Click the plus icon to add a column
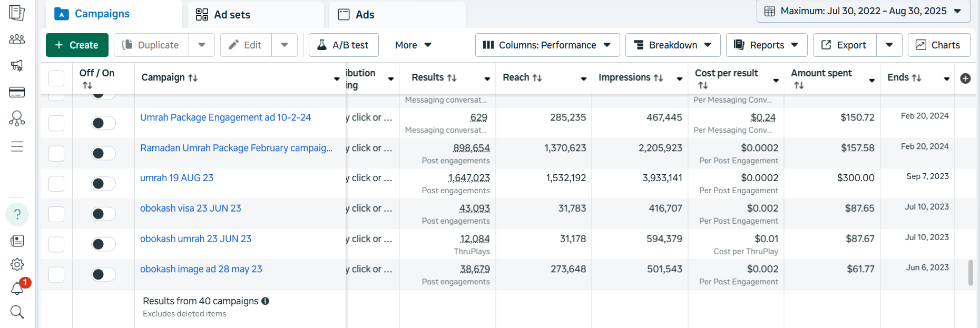This screenshot has height=328, width=980. pyautogui.click(x=965, y=78)
